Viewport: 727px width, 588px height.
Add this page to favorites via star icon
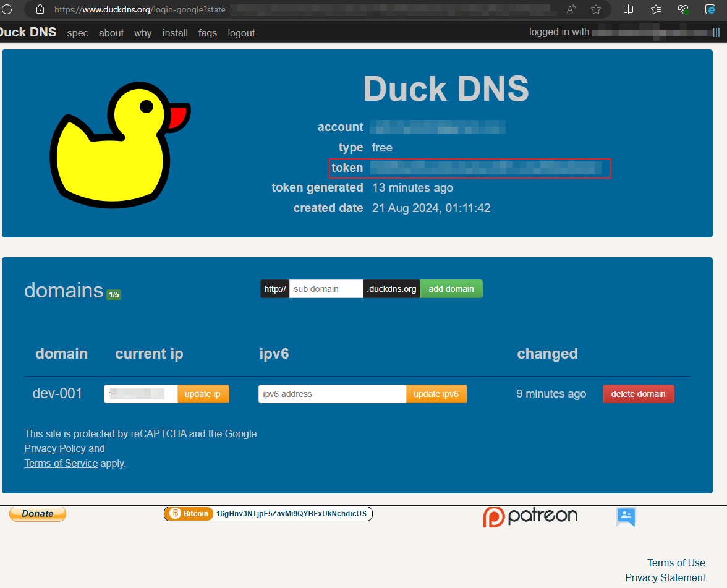click(x=595, y=9)
